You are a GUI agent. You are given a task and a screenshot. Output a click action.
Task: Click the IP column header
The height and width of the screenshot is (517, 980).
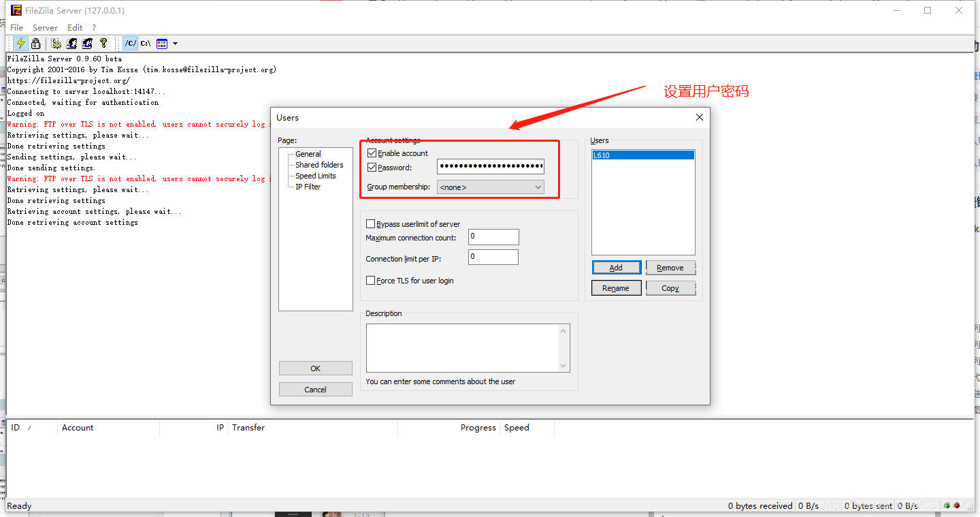193,428
